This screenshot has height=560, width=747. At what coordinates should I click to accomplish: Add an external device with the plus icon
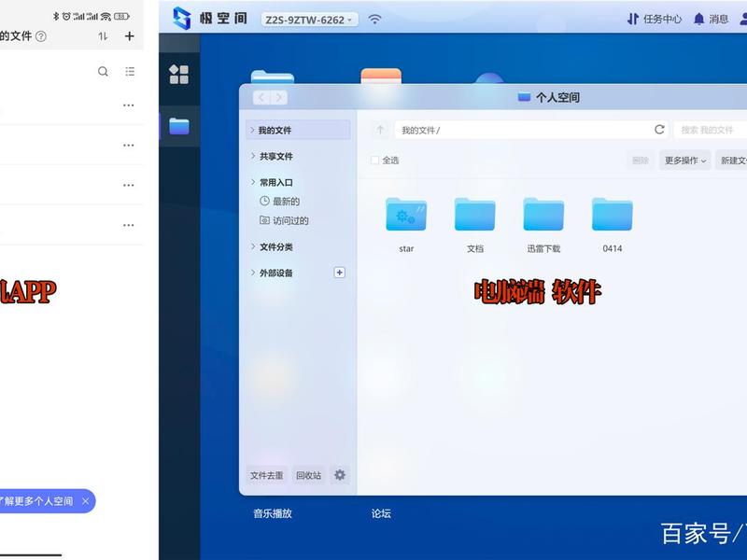click(339, 273)
